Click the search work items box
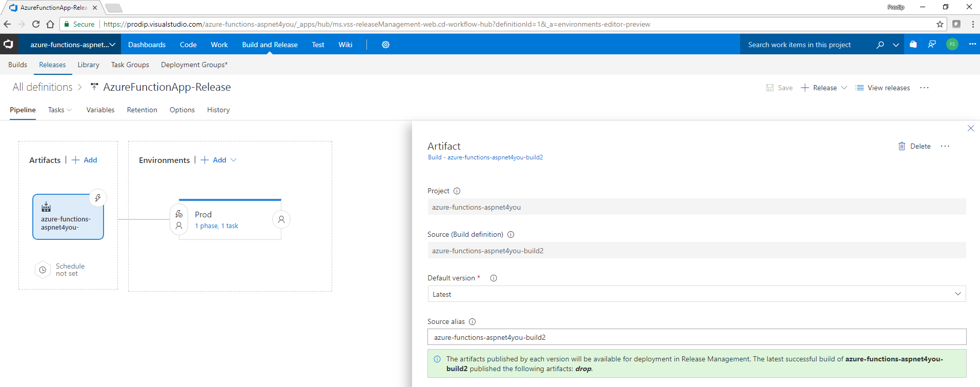This screenshot has height=387, width=980. click(x=807, y=45)
